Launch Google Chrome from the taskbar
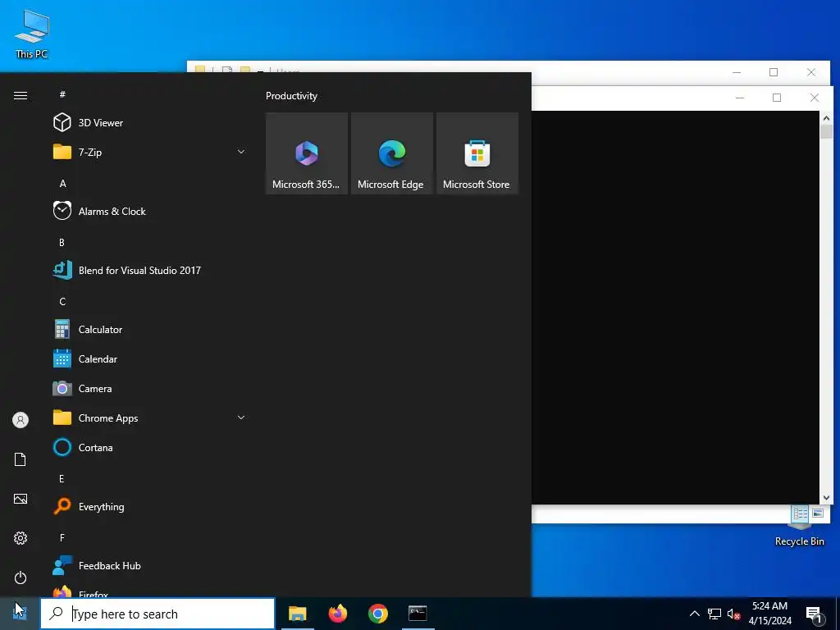The width and height of the screenshot is (840, 630). tap(377, 614)
